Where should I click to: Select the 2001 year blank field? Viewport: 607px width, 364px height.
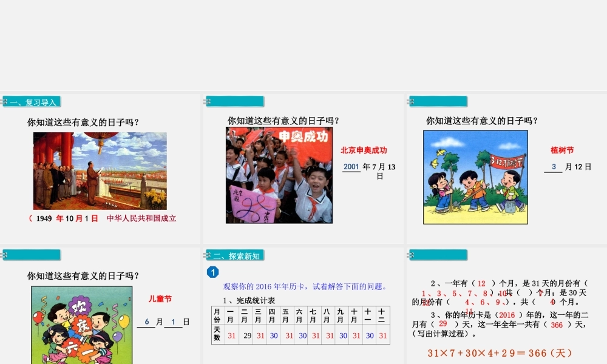pos(351,167)
